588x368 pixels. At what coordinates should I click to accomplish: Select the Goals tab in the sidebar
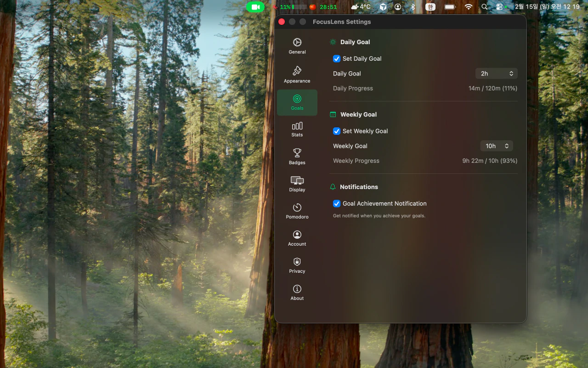click(297, 102)
